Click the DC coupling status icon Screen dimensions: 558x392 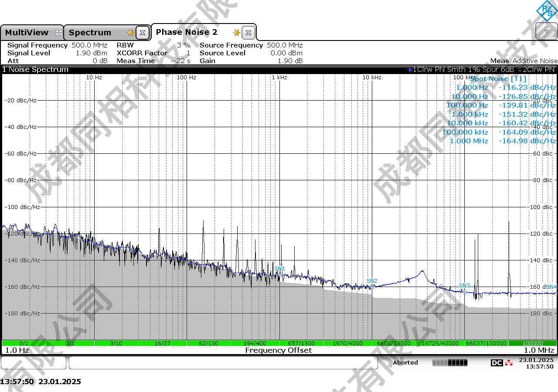pyautogui.click(x=496, y=363)
